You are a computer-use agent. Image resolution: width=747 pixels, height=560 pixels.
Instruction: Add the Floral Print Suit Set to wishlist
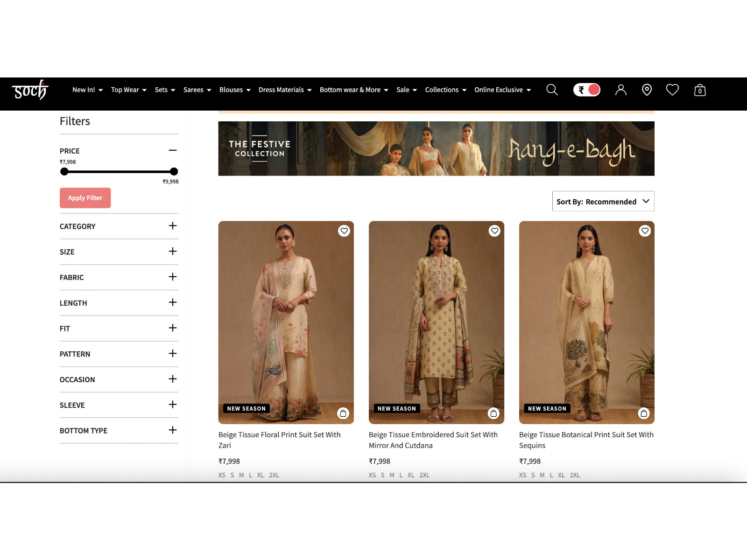click(344, 231)
